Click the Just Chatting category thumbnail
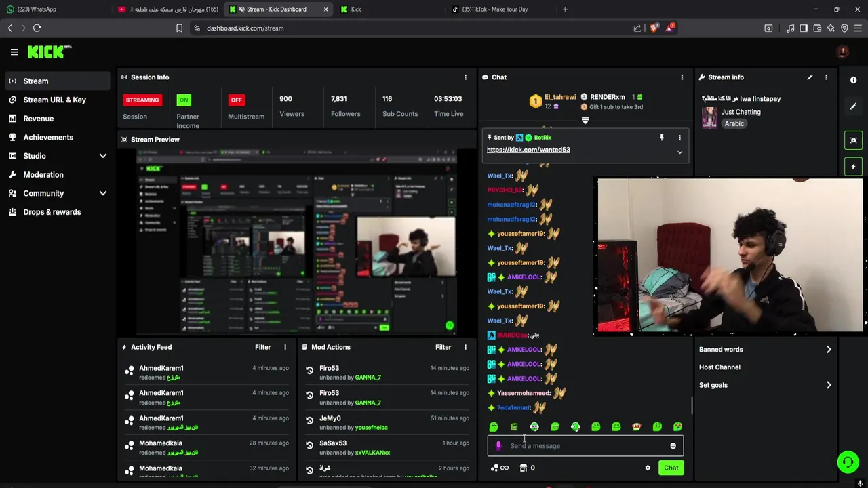Screen dimensions: 868x488 pyautogui.click(x=709, y=117)
